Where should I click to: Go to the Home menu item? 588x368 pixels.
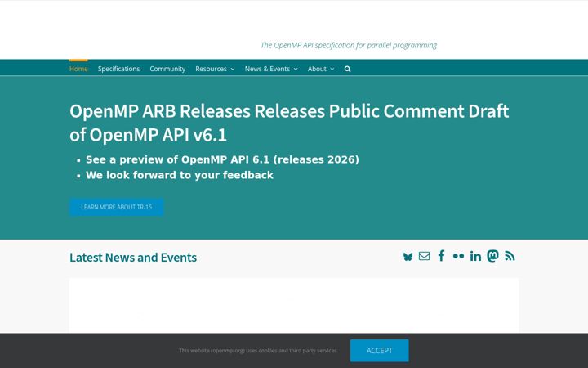coord(78,69)
